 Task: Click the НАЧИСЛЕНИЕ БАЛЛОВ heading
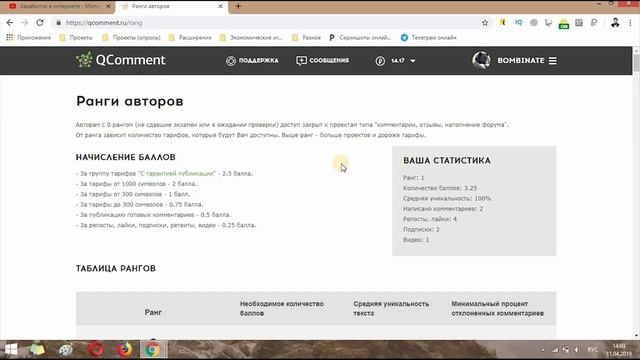(126, 157)
